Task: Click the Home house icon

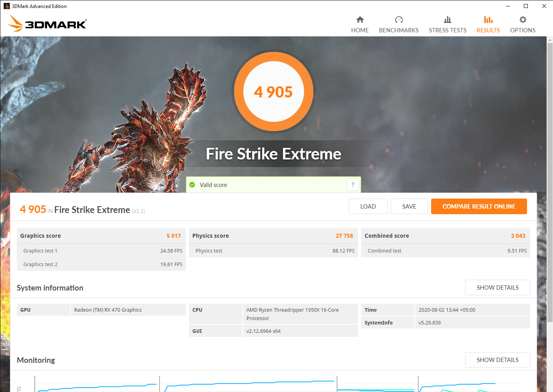Action: tap(360, 20)
